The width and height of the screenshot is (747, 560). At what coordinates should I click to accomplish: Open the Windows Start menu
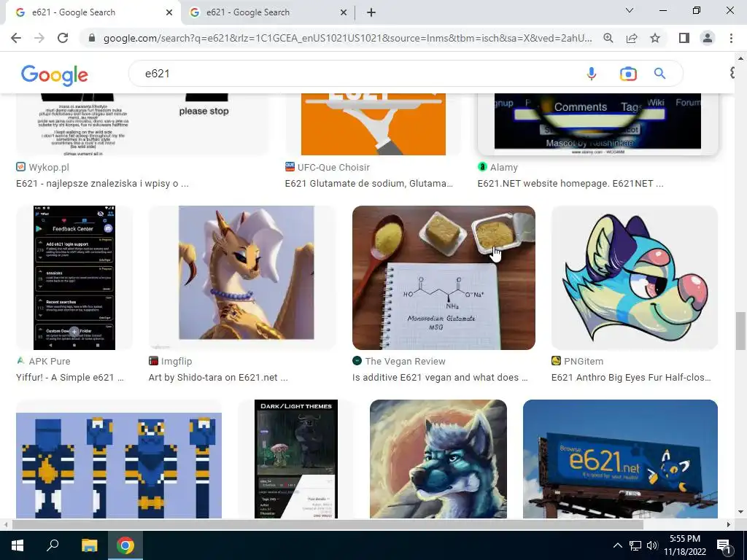click(x=18, y=545)
